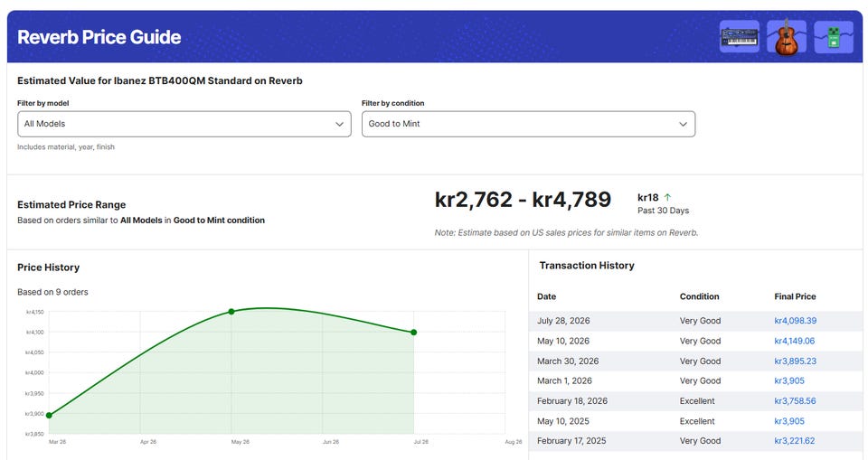Click the Condition column header
Viewport: 868px width, 460px height.
[x=699, y=296]
